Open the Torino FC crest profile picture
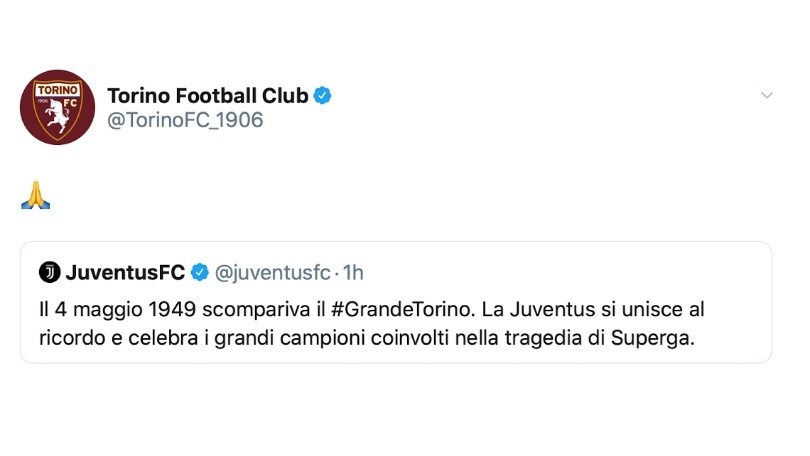 click(57, 107)
